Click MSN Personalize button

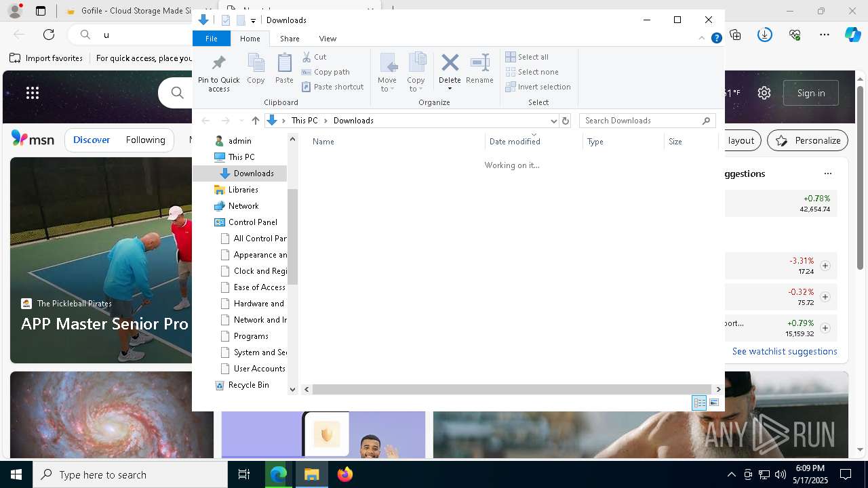coord(808,140)
